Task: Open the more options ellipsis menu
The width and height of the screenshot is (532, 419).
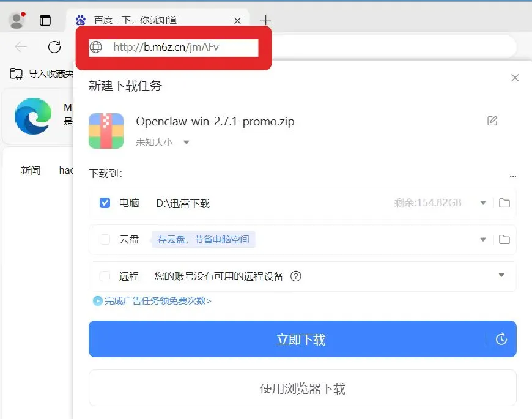Action: (512, 176)
